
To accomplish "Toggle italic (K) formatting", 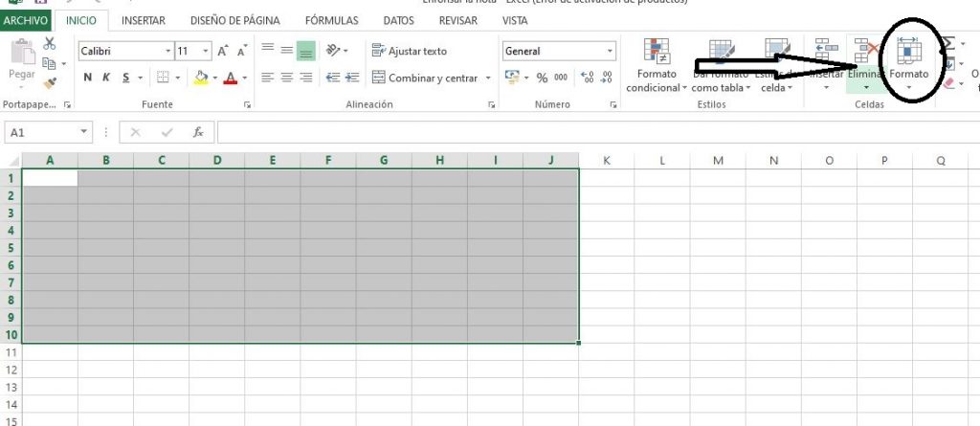I will pos(106,78).
